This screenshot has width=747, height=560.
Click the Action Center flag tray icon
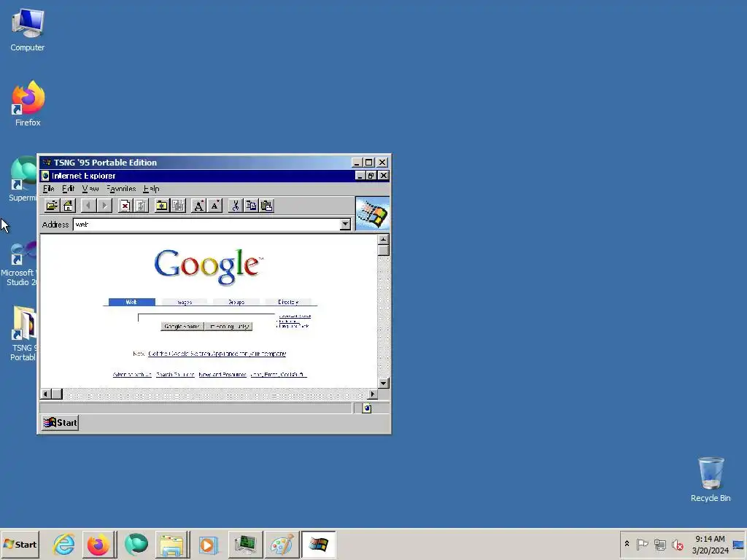tap(642, 544)
